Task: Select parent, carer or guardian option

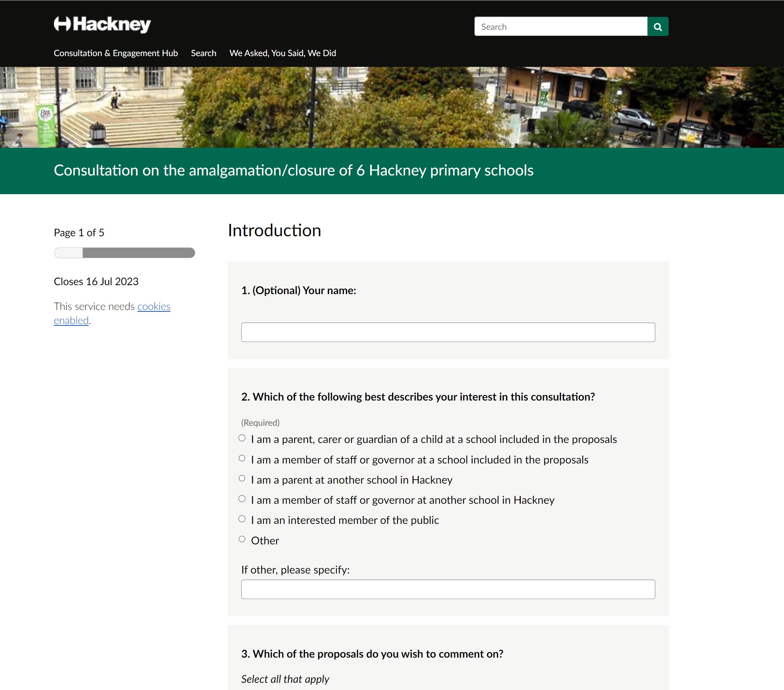Action: pos(242,438)
